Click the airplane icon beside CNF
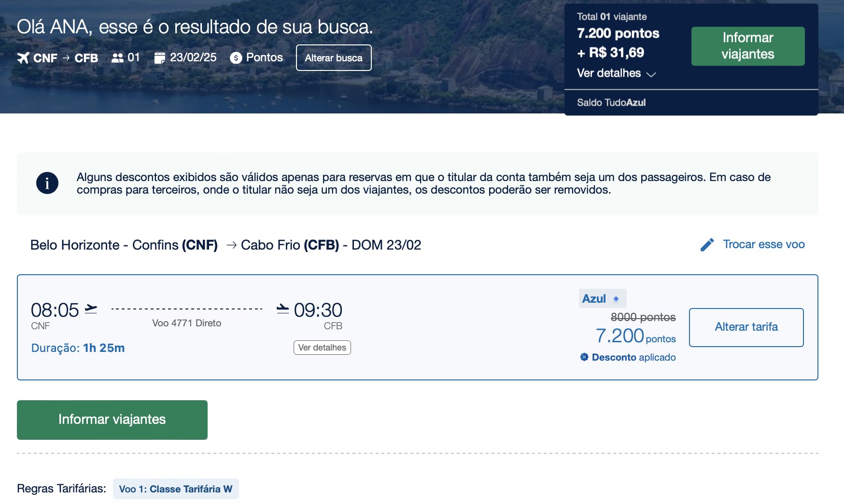The width and height of the screenshot is (844, 504). tap(23, 58)
